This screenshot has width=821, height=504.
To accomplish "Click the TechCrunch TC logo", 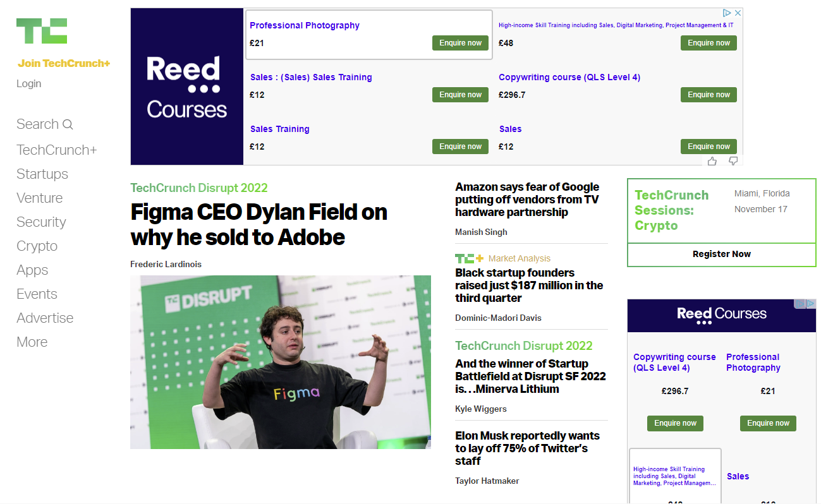I will 42,31.
